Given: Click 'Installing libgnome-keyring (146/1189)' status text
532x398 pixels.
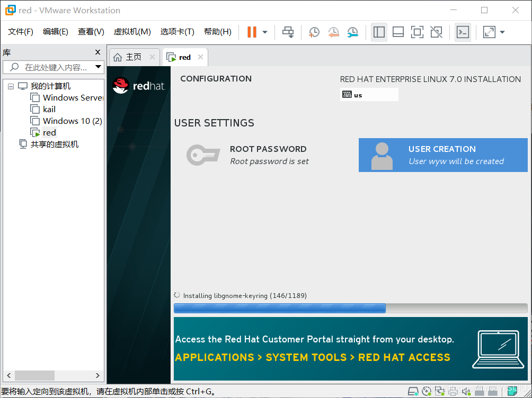Looking at the screenshot, I should [245, 296].
